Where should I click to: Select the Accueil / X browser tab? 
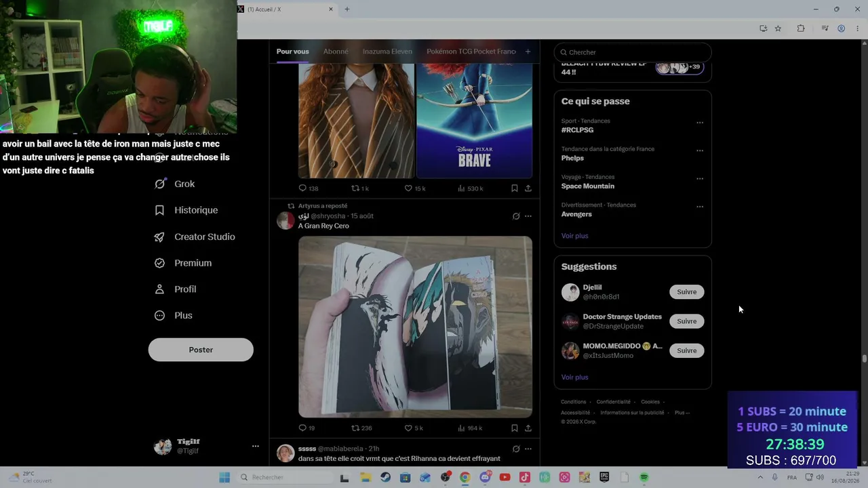click(x=287, y=9)
